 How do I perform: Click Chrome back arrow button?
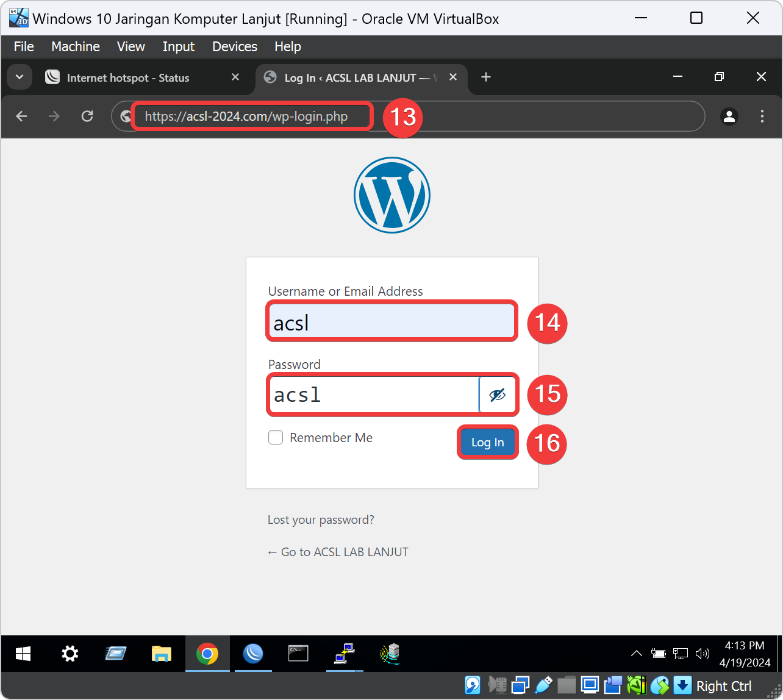22,116
